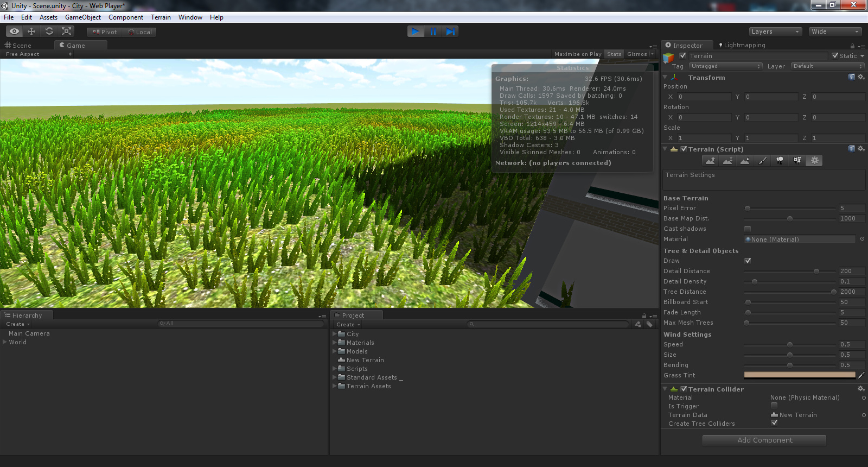Toggle the Stats overlay button
This screenshot has height=467, width=868.
click(x=614, y=54)
